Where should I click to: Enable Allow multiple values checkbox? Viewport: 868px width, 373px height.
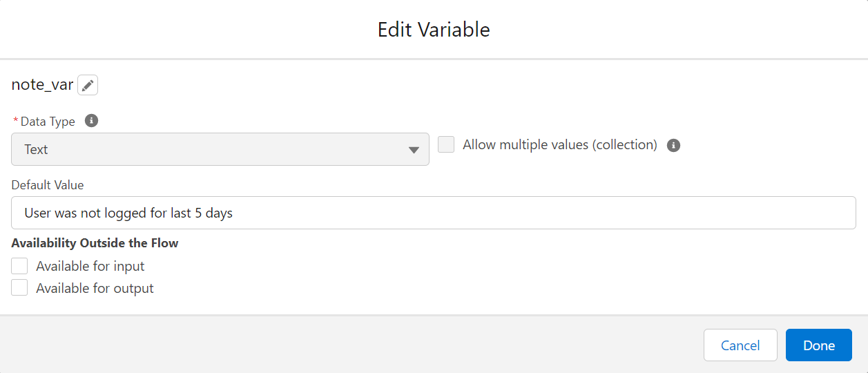point(446,145)
